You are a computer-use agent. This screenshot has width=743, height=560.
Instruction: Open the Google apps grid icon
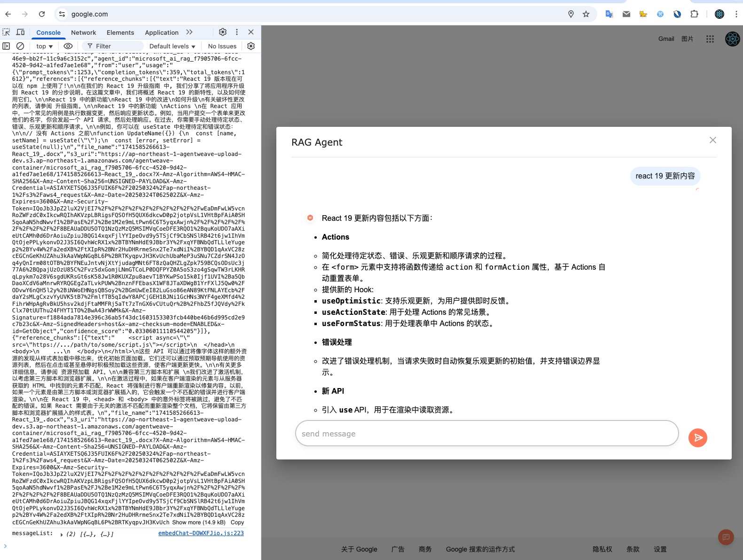[710, 39]
